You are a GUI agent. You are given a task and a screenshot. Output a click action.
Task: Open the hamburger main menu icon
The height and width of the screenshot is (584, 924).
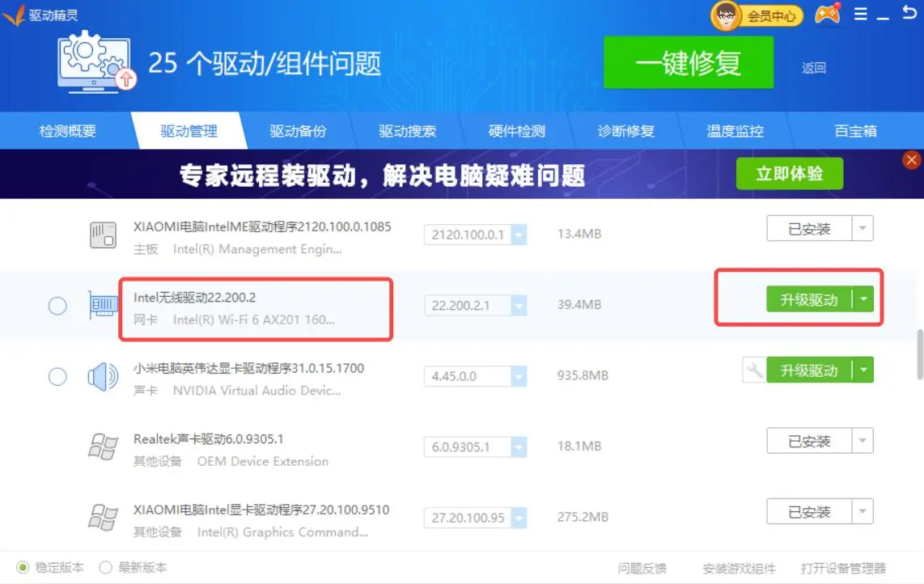click(861, 15)
